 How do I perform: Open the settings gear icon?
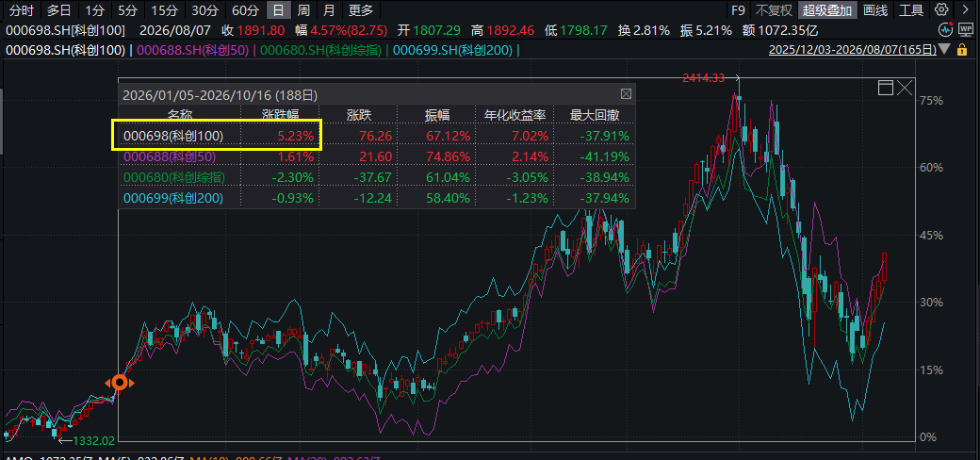[x=941, y=9]
